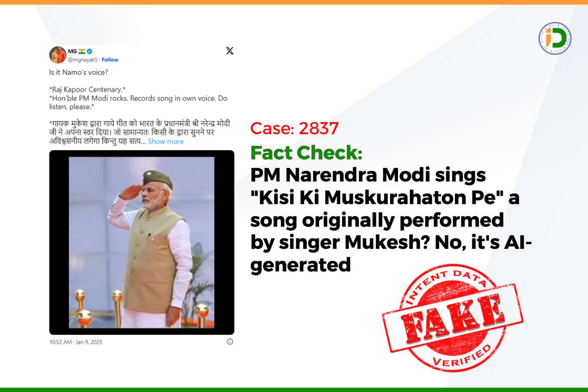Click the green 'Fact Check:' heading
The width and height of the screenshot is (588, 392).
pyautogui.click(x=307, y=153)
